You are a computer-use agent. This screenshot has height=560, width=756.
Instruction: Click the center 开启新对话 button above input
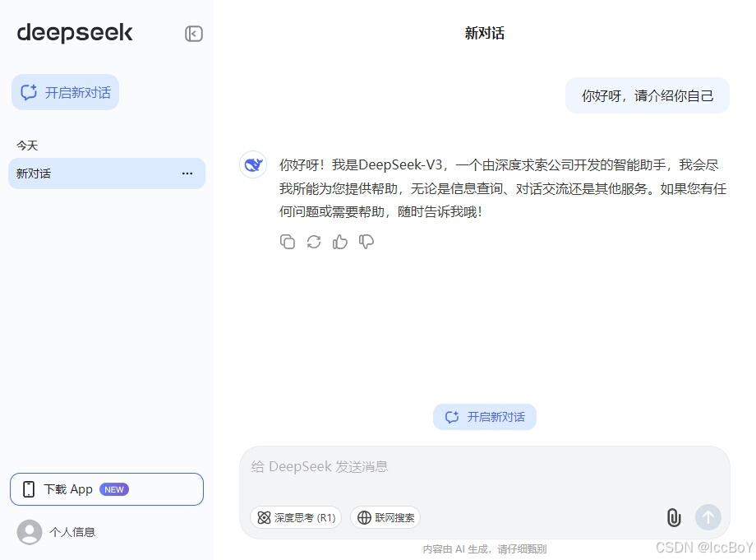click(x=485, y=417)
